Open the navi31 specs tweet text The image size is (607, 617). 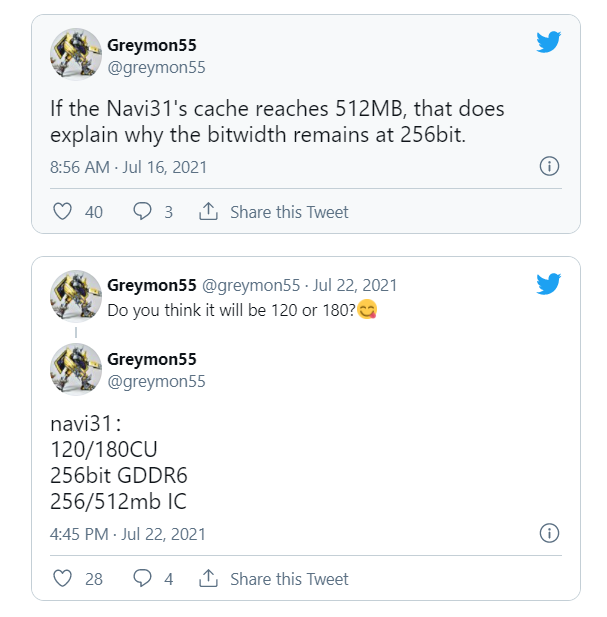[x=118, y=462]
